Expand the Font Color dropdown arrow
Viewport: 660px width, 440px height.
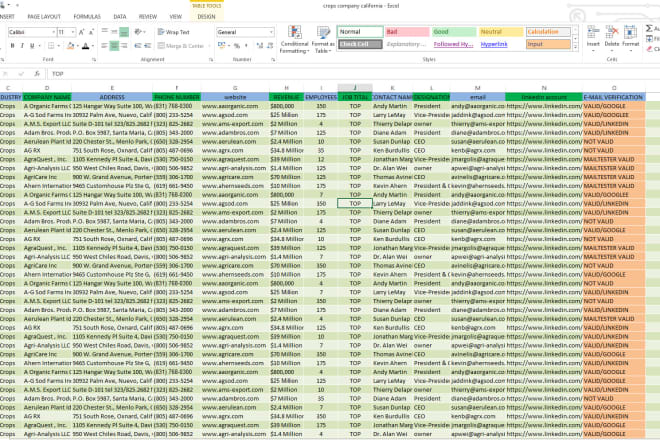click(93, 45)
